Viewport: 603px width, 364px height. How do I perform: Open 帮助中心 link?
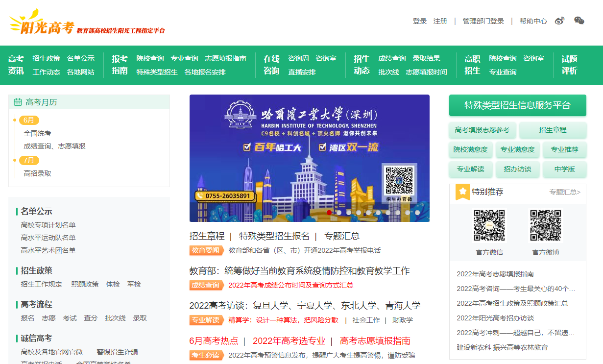click(x=533, y=21)
